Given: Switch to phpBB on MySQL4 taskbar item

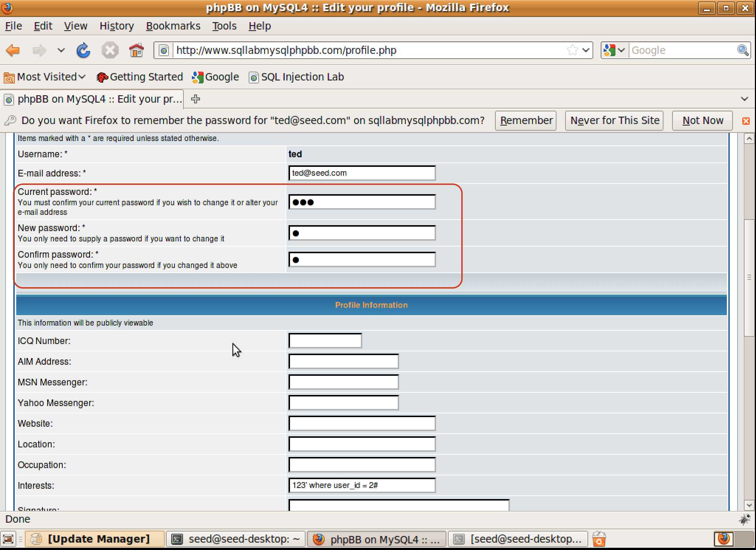Looking at the screenshot, I should 377,539.
